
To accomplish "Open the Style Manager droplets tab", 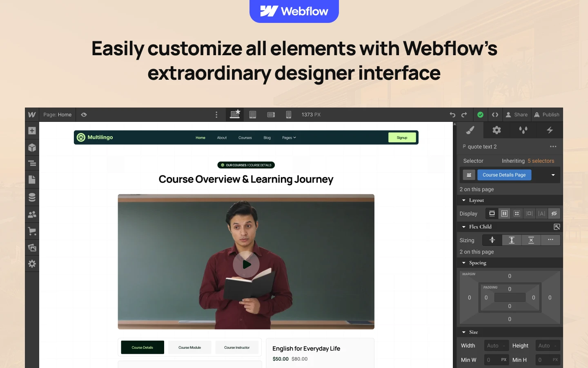I will pos(523,130).
